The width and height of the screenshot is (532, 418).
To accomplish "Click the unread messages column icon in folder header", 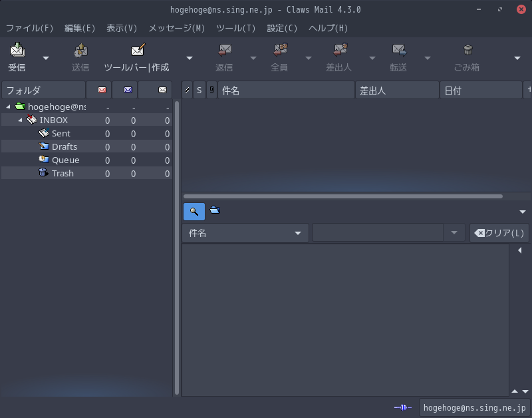I will [128, 90].
